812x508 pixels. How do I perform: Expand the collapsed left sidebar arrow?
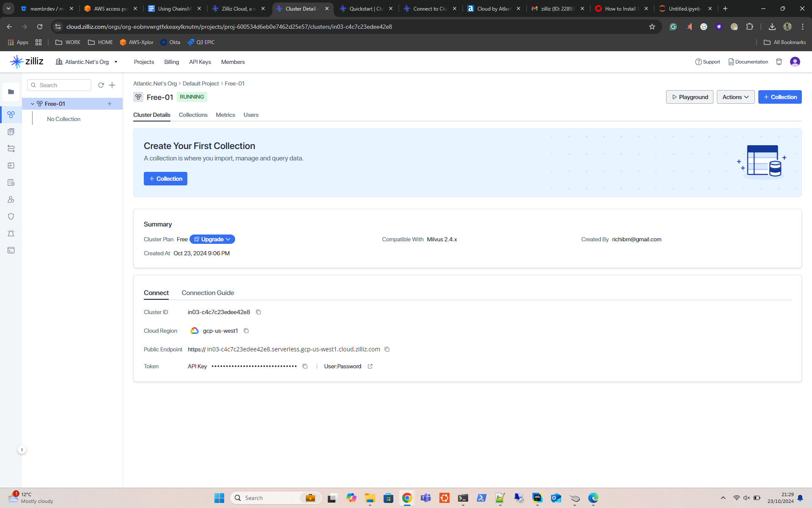pos(22,450)
